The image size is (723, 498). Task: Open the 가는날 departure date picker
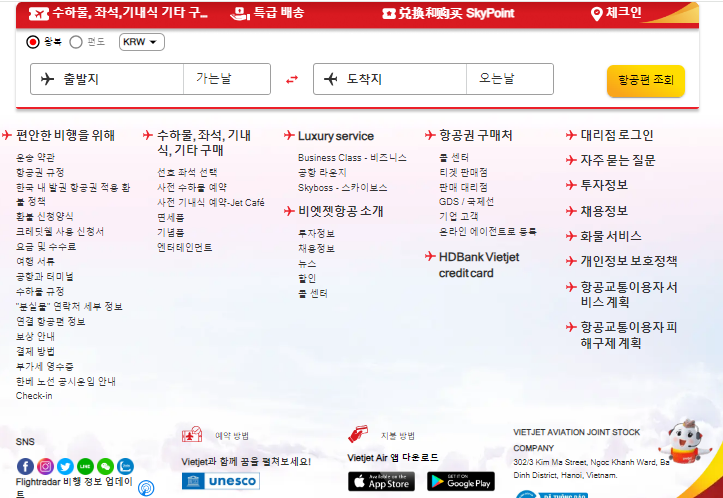pyautogui.click(x=227, y=79)
